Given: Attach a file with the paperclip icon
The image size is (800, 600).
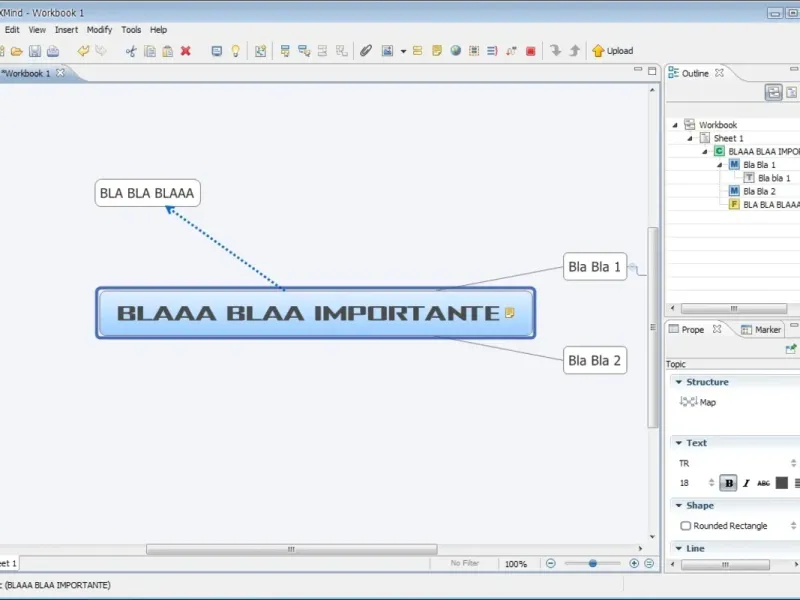Looking at the screenshot, I should coord(365,51).
